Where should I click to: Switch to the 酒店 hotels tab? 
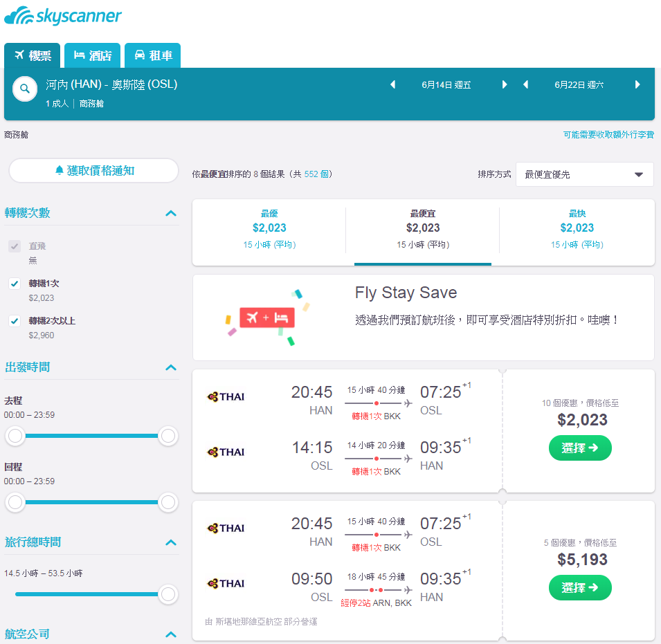(92, 55)
